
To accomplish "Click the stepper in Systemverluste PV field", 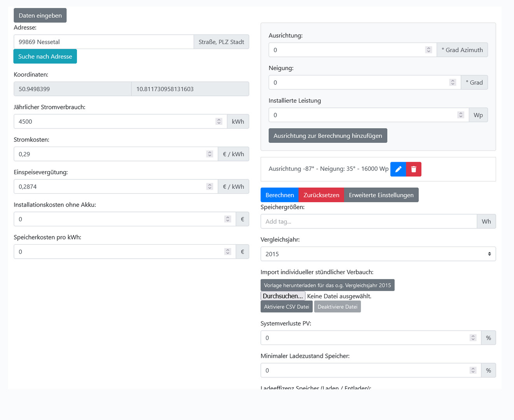I will pyautogui.click(x=473, y=338).
